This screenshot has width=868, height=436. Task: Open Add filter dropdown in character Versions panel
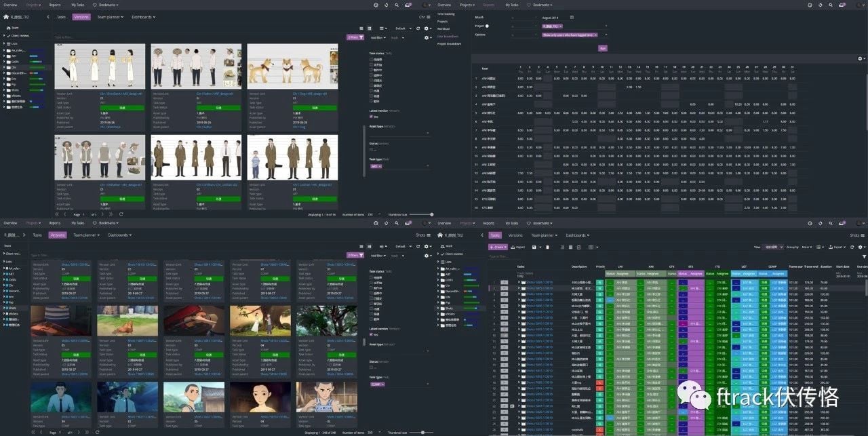378,37
